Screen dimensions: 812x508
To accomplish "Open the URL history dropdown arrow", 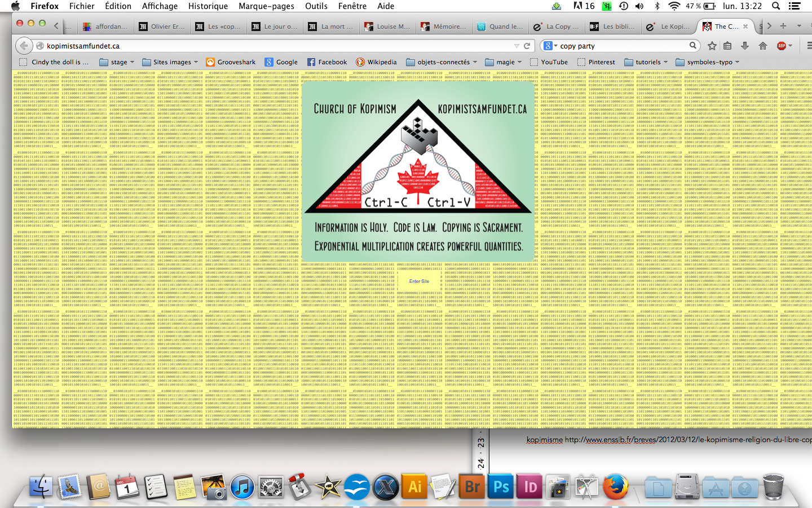I will [517, 46].
